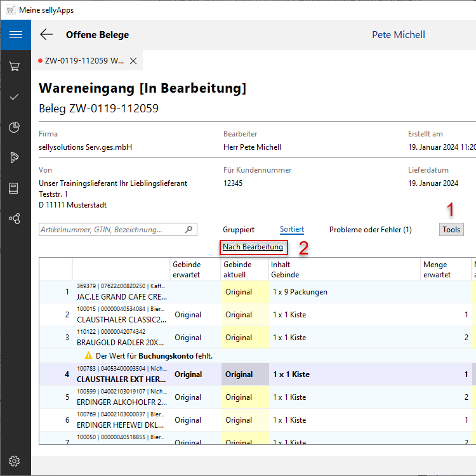476x476 pixels.
Task: Open settings via the gear icon
Action: (15, 461)
